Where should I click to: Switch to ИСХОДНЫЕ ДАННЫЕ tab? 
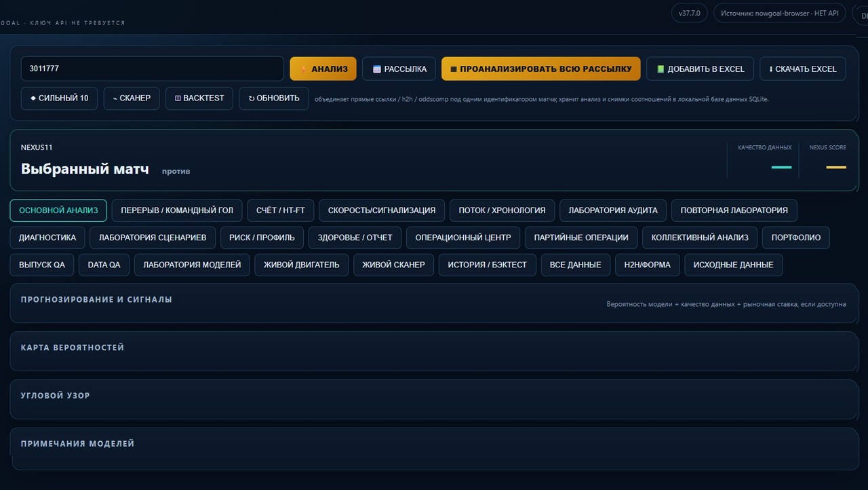click(734, 265)
